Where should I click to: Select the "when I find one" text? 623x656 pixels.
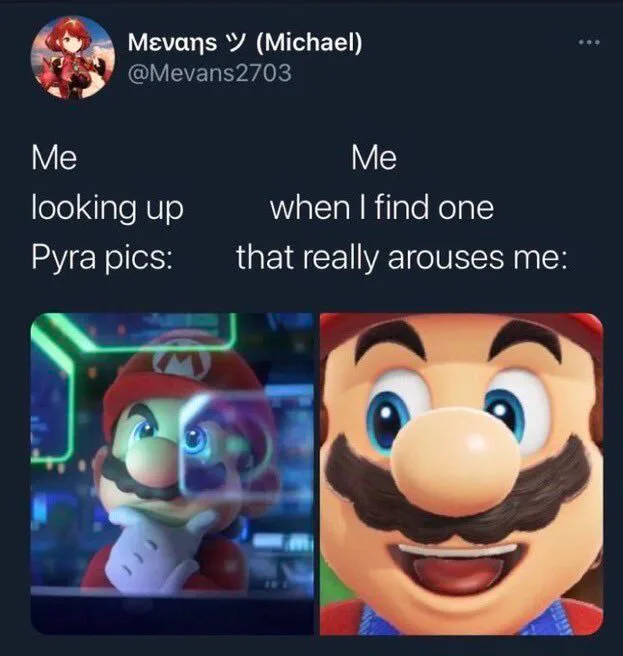(x=382, y=208)
